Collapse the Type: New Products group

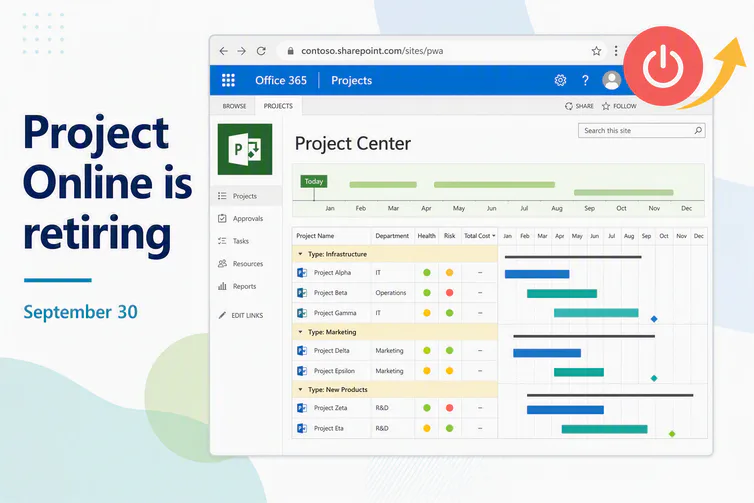click(301, 390)
